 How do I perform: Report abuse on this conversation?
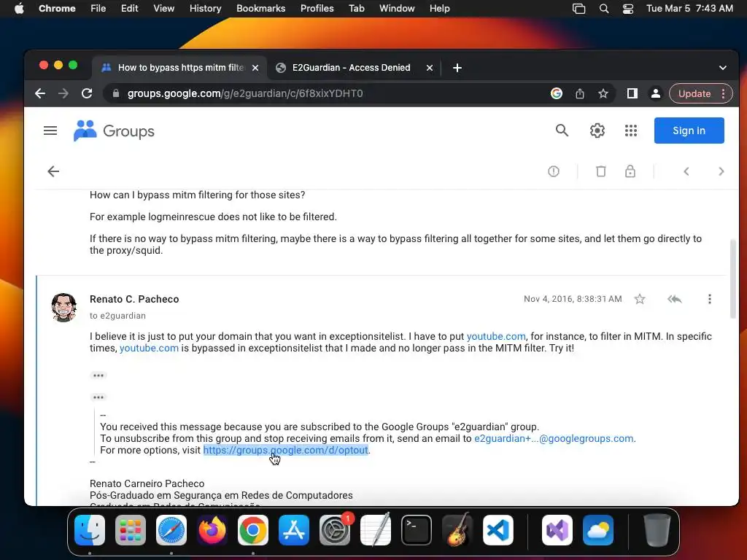[x=553, y=171]
